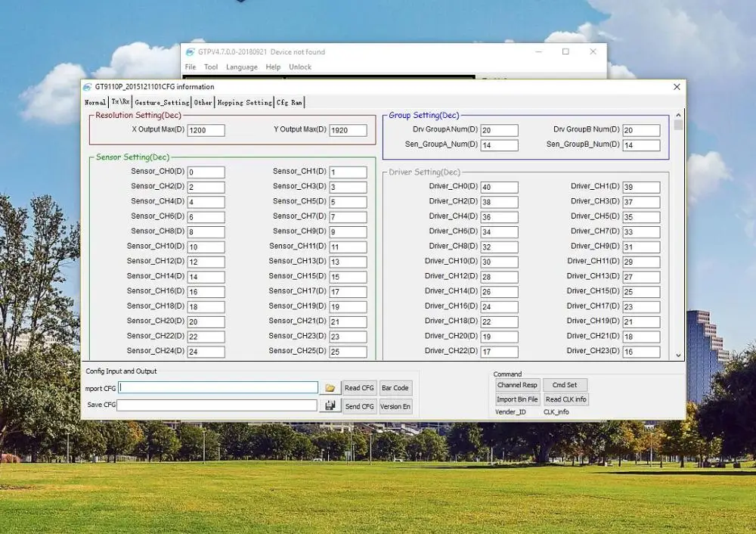Close the CFG information dialog
This screenshot has height=534, width=756.
(677, 87)
